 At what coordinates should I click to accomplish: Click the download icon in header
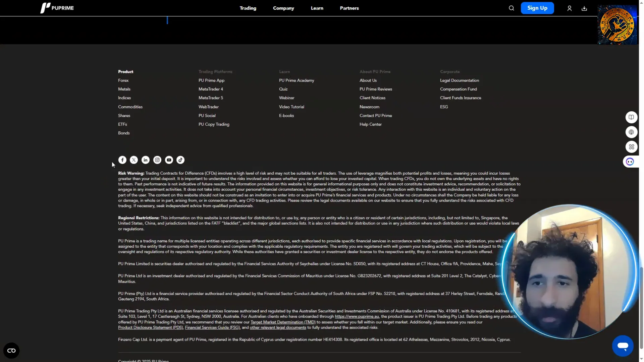pyautogui.click(x=584, y=8)
